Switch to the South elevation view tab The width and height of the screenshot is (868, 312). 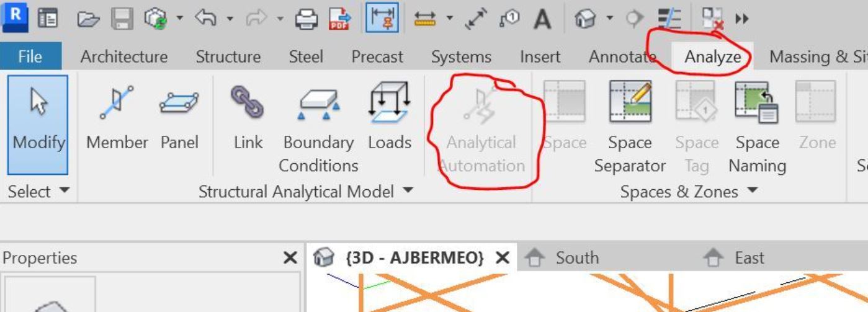pyautogui.click(x=577, y=257)
